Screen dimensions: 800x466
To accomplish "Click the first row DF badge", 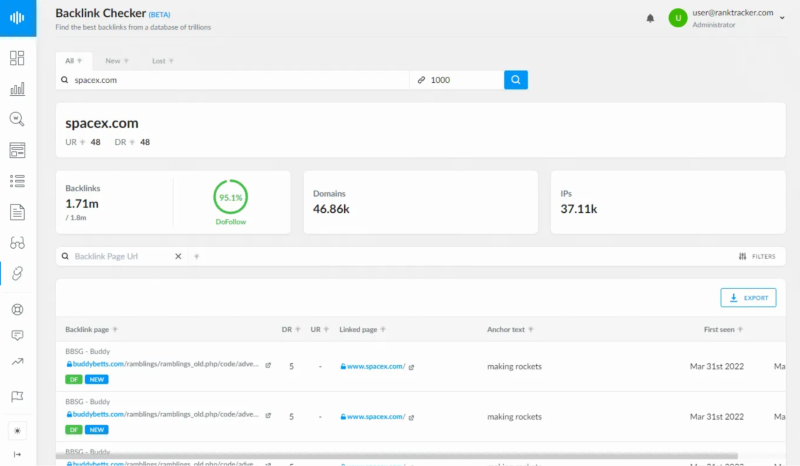I will point(73,379).
